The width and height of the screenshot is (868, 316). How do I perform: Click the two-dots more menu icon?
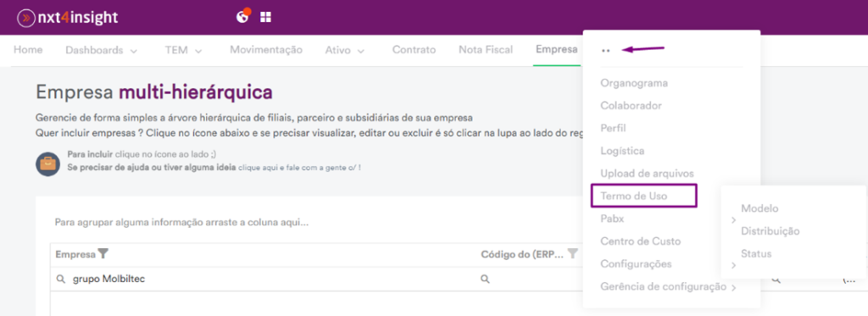tap(605, 50)
